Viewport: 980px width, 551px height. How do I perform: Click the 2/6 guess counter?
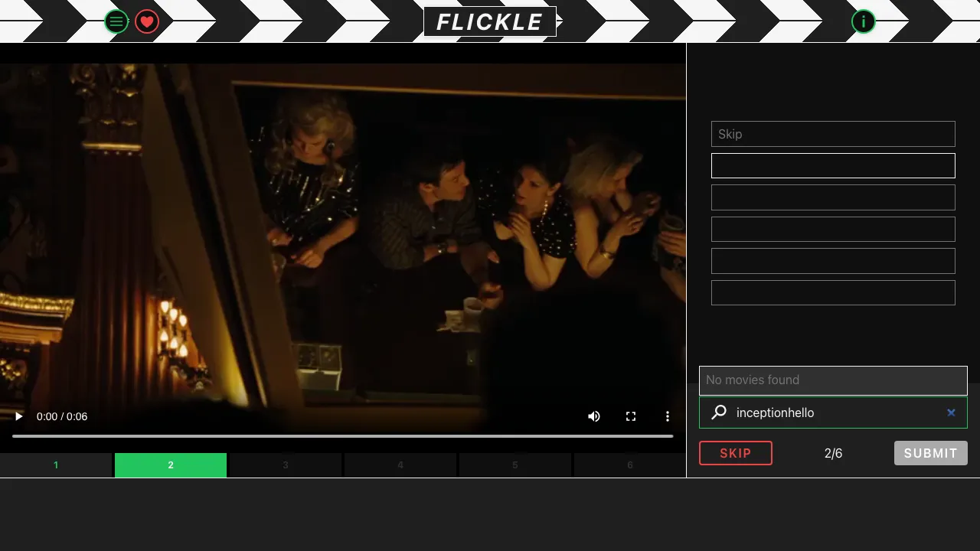(833, 453)
